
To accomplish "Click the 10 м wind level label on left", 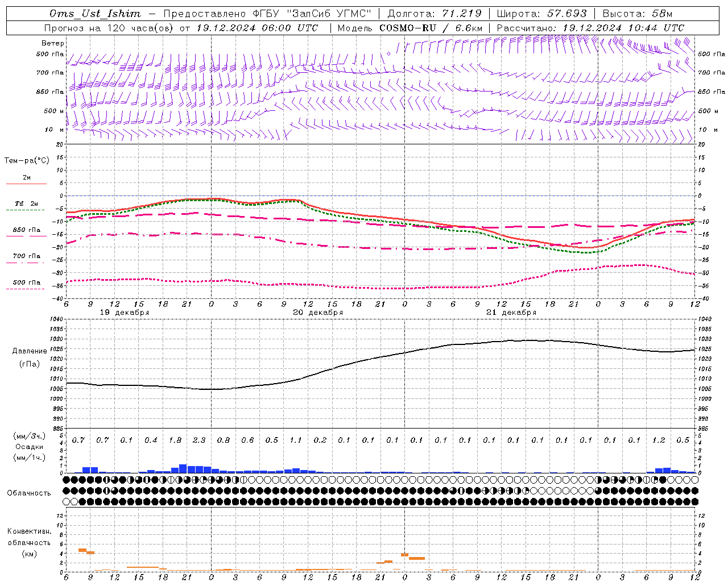I will coord(55,130).
